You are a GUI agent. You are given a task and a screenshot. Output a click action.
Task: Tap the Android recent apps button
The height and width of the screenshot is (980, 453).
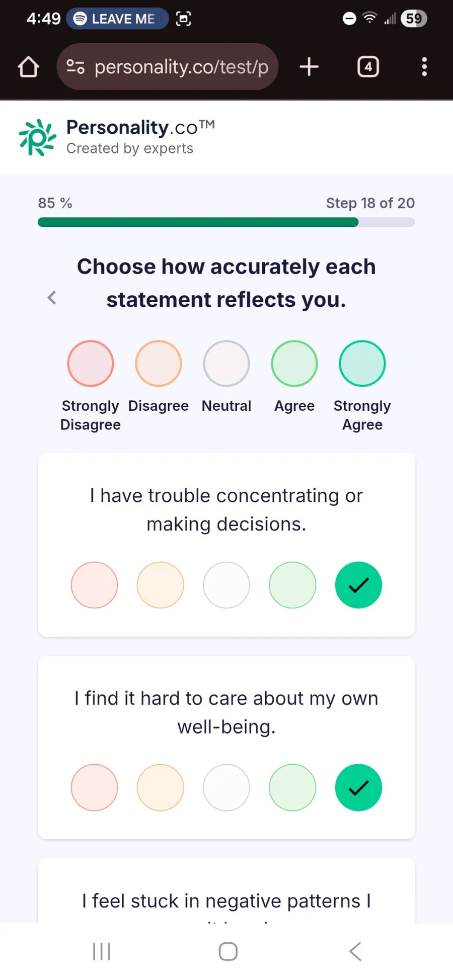pos(102,951)
